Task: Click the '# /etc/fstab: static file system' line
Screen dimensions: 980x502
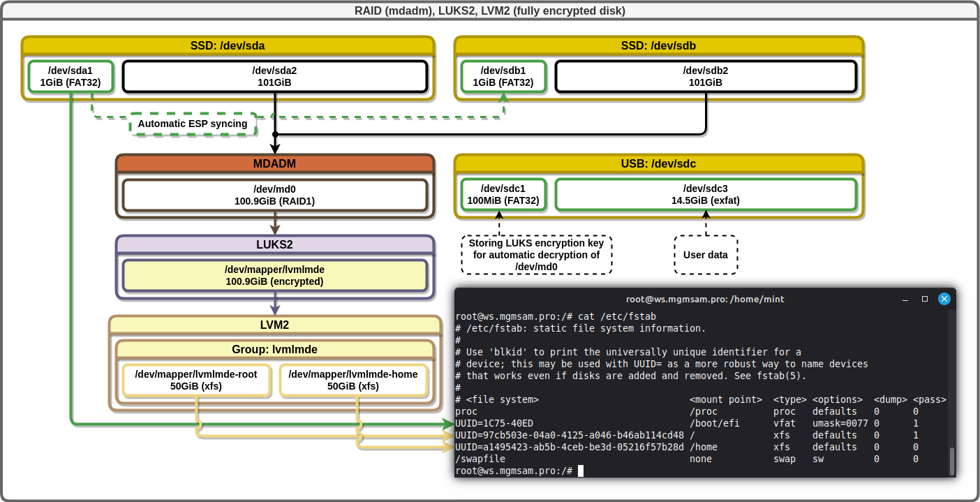Action: coord(581,328)
